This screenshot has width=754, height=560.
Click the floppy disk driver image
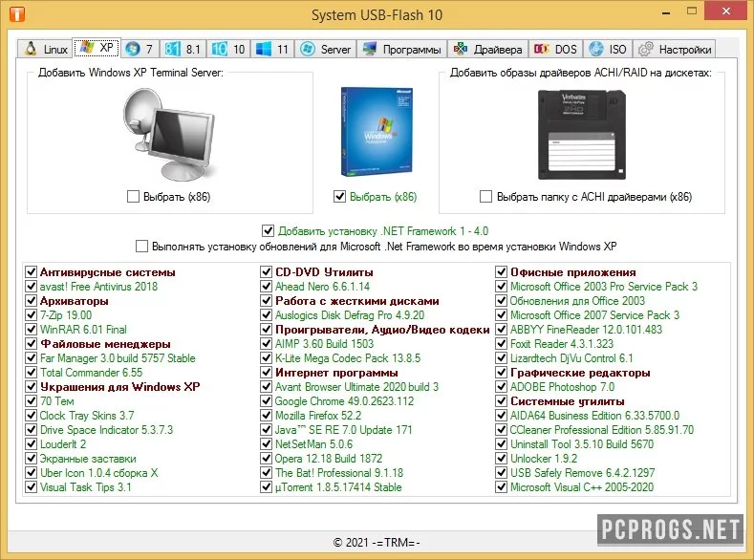pyautogui.click(x=582, y=135)
